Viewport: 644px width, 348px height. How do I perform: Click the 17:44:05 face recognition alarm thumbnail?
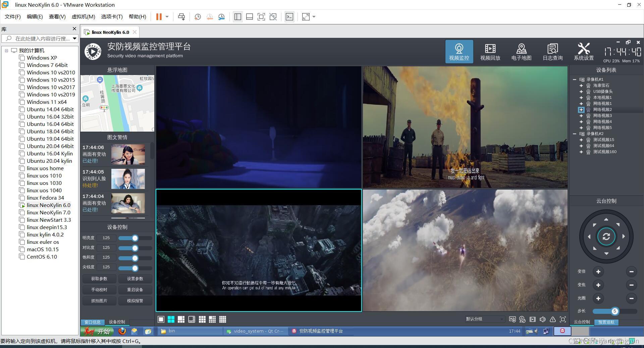128,179
